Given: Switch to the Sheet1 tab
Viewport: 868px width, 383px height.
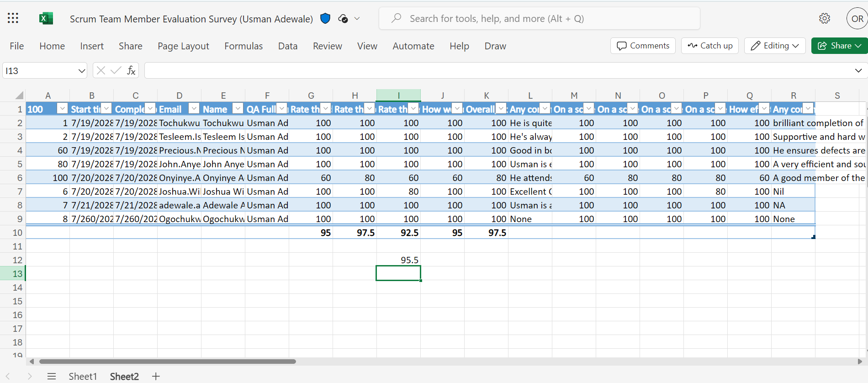Looking at the screenshot, I should click(x=83, y=376).
